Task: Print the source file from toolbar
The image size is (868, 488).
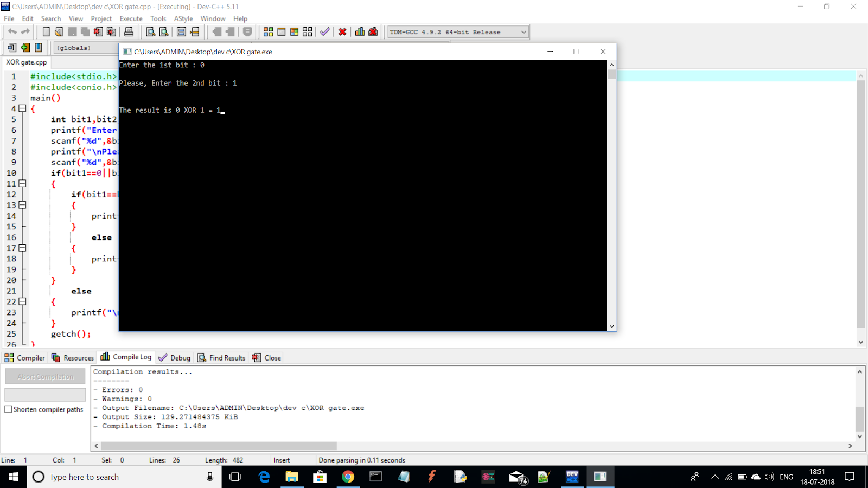Action: [128, 31]
